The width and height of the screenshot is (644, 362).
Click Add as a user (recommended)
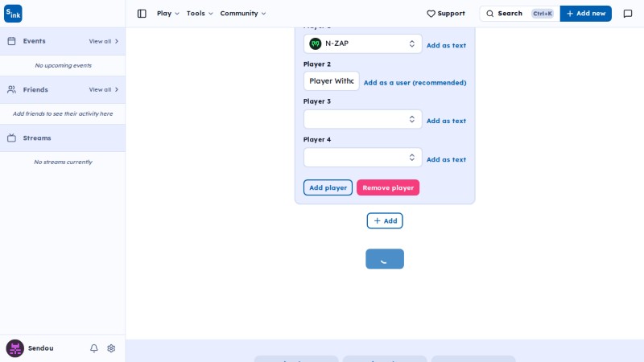(415, 83)
